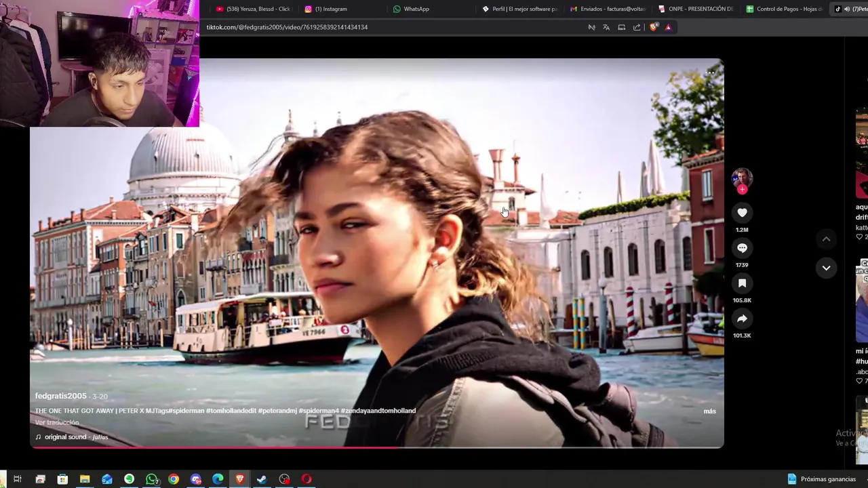The height and width of the screenshot is (488, 868).
Task: Expand the caption with 'más'
Action: click(709, 411)
